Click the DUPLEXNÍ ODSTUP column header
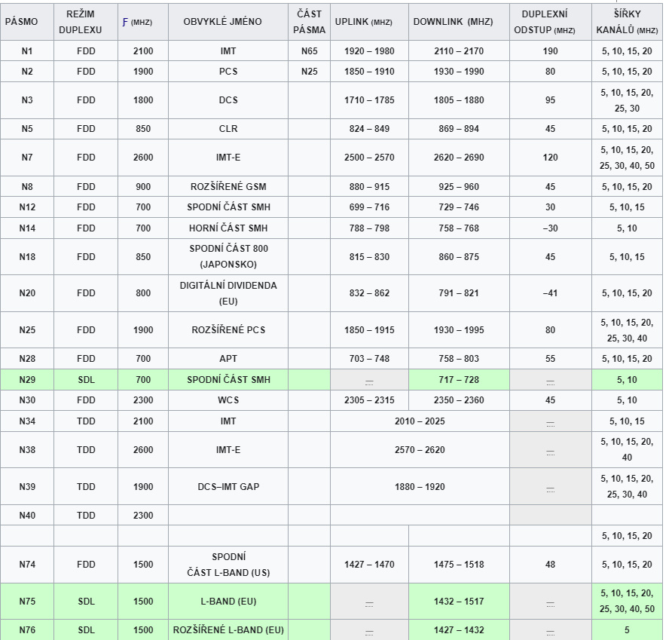The image size is (672, 640). tap(550, 22)
